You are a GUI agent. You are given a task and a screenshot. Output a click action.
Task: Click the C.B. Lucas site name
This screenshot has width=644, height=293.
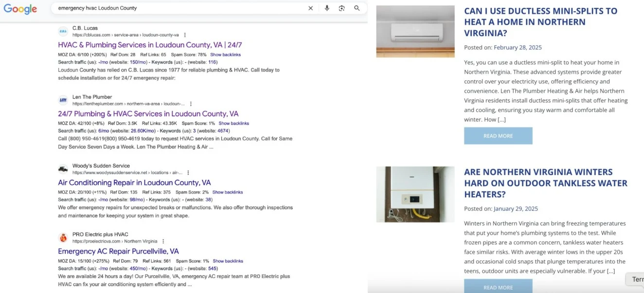coord(85,28)
